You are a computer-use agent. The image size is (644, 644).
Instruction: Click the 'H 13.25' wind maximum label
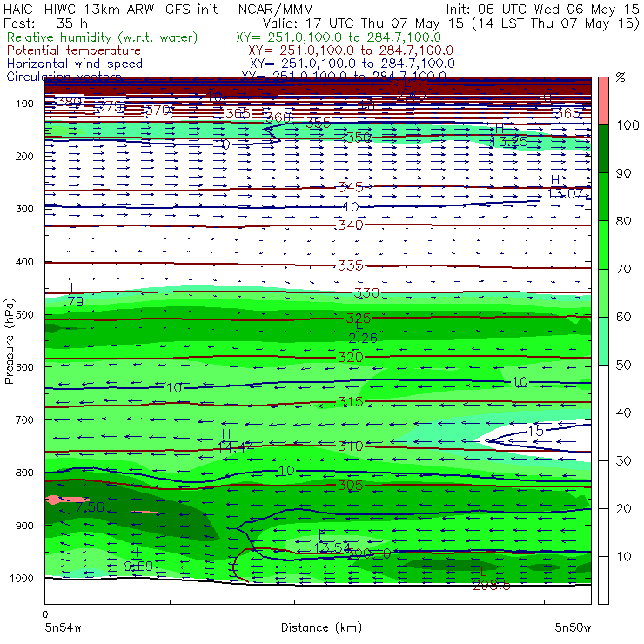pos(509,136)
